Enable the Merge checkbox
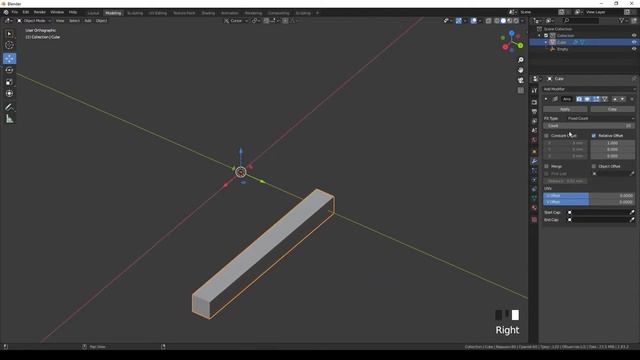The width and height of the screenshot is (640, 360). click(x=547, y=166)
